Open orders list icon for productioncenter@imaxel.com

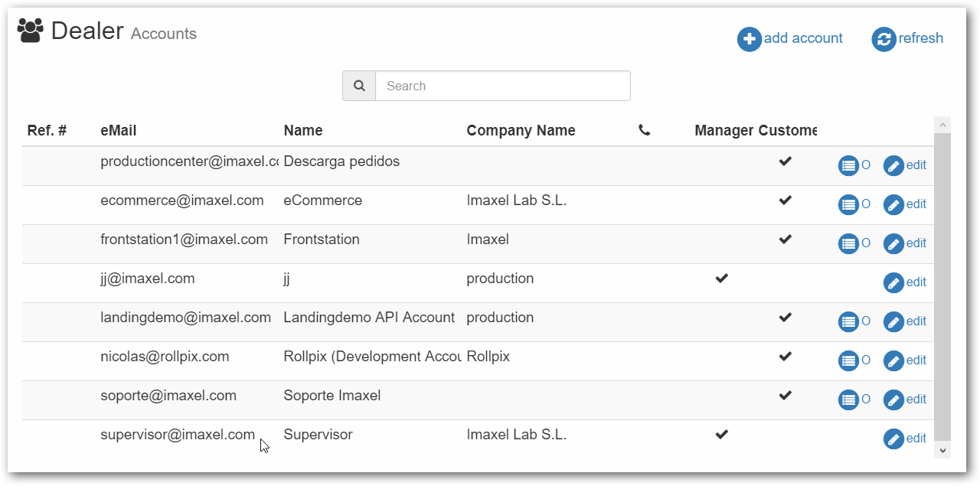[x=848, y=165]
